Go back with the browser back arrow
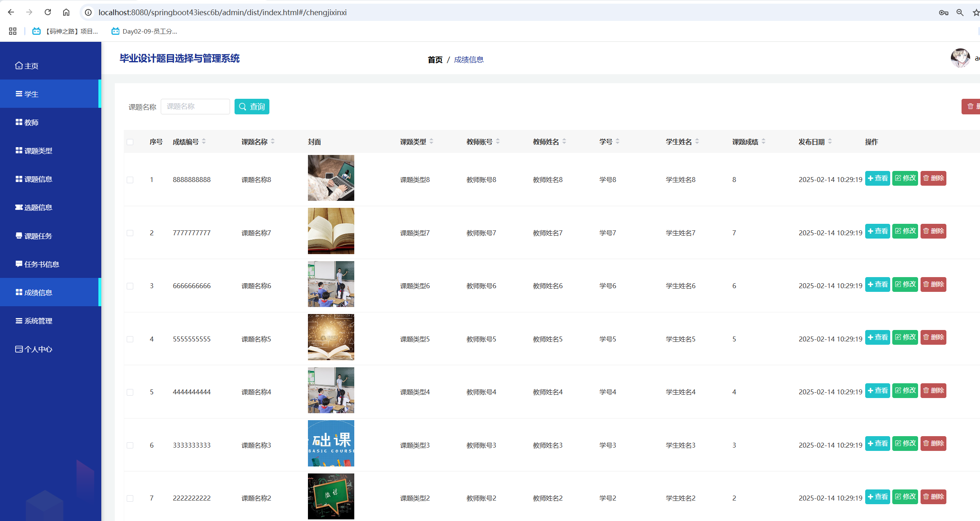This screenshot has height=521, width=980. coord(11,12)
